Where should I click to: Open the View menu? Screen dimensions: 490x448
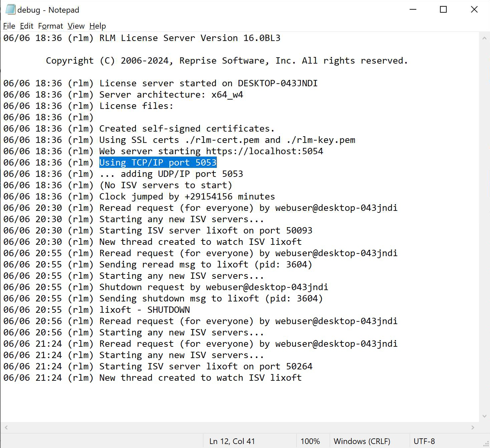76,26
